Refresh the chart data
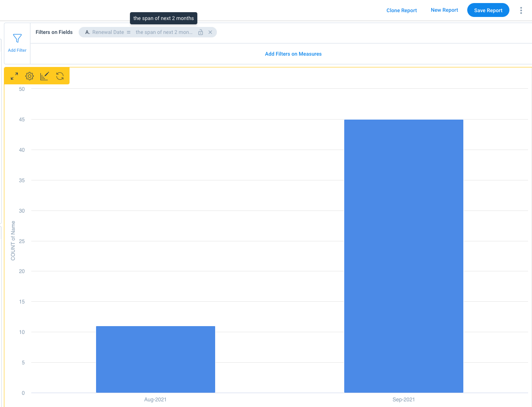This screenshot has height=407, width=532. tap(60, 76)
